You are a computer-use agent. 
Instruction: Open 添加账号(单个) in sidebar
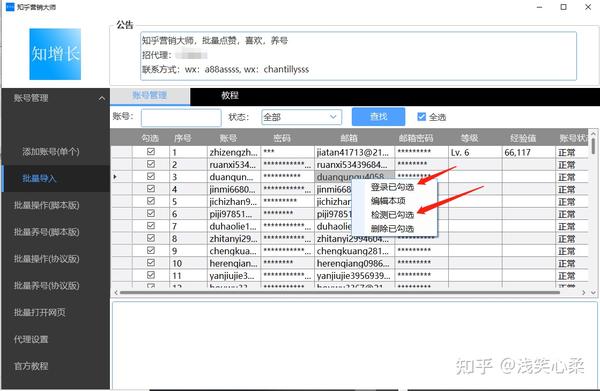tap(51, 152)
